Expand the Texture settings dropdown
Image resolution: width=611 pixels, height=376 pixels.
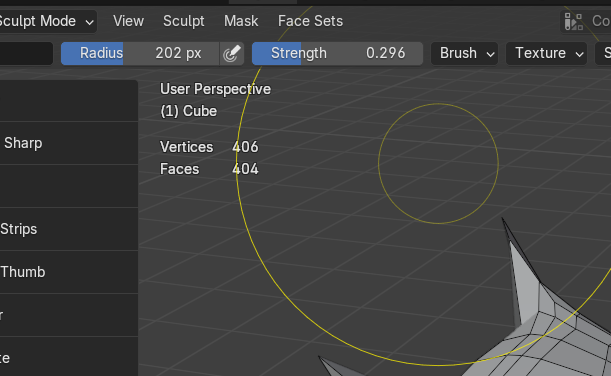pyautogui.click(x=546, y=53)
